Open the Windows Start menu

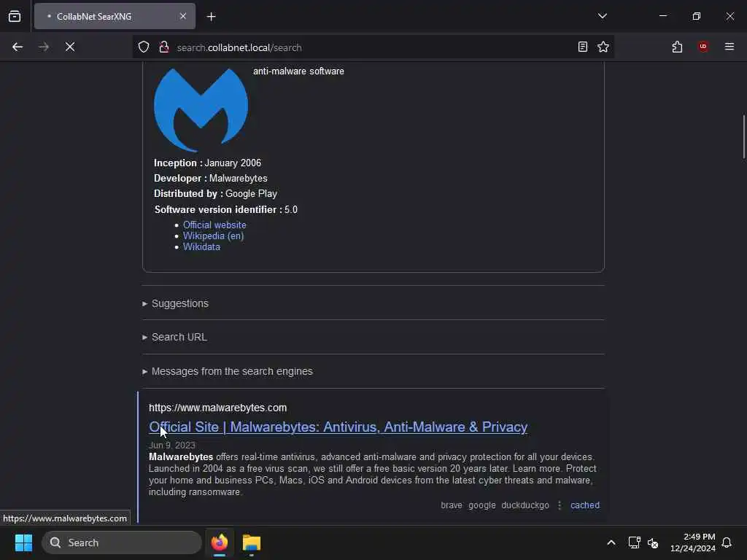(23, 542)
